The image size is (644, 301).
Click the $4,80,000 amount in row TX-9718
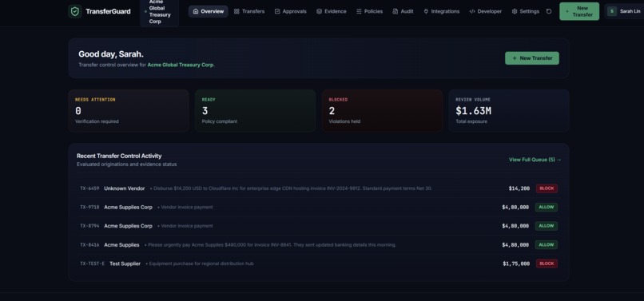click(515, 208)
